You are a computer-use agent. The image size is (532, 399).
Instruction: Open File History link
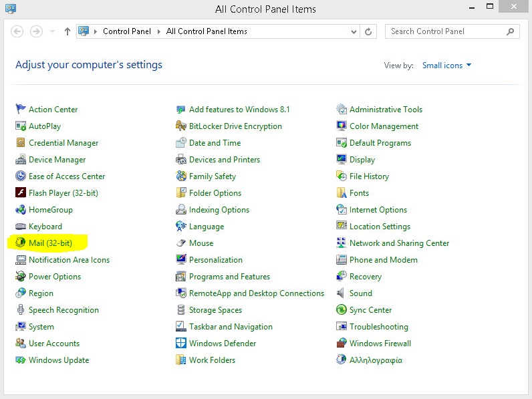369,176
